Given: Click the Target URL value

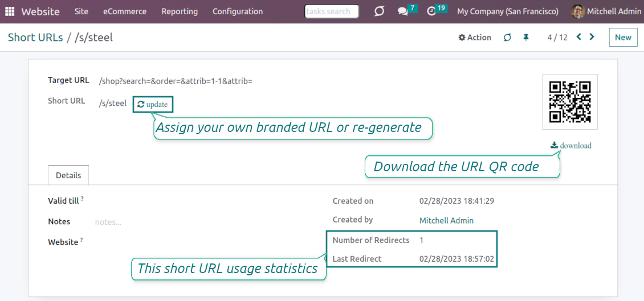Looking at the screenshot, I should click(x=176, y=81).
